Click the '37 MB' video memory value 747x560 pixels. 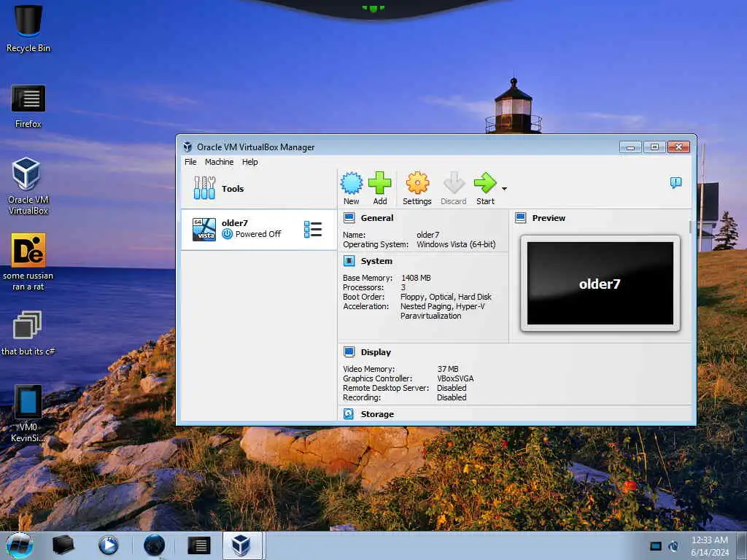[448, 369]
